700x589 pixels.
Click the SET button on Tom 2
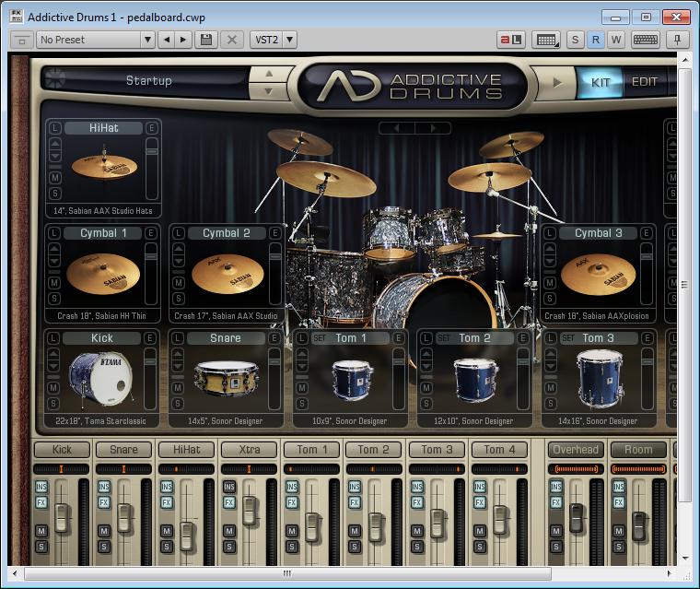point(444,338)
